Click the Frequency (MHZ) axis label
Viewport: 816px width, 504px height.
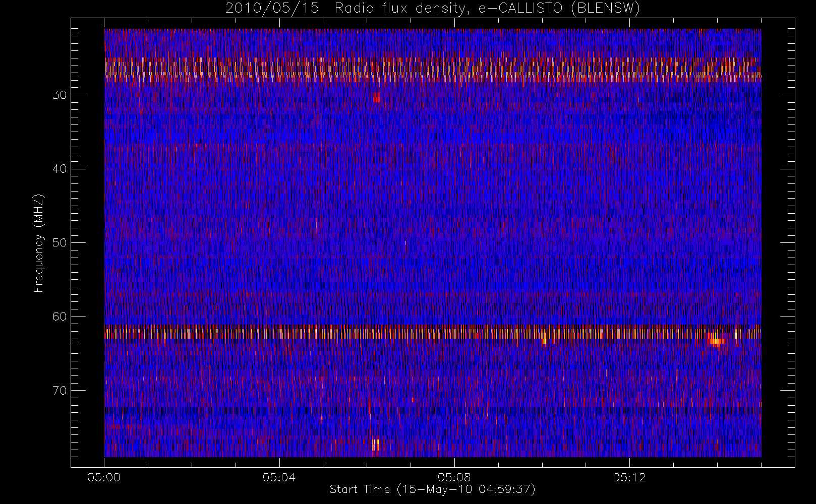click(39, 243)
